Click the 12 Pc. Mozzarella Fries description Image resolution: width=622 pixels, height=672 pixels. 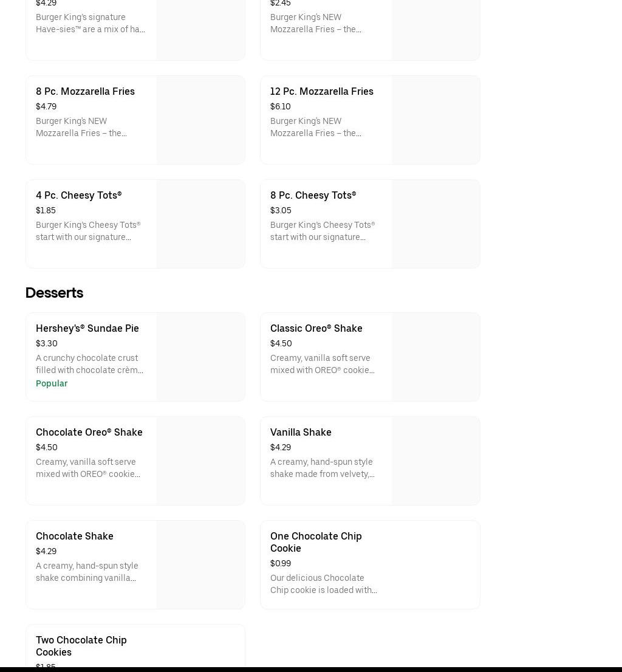[316, 127]
